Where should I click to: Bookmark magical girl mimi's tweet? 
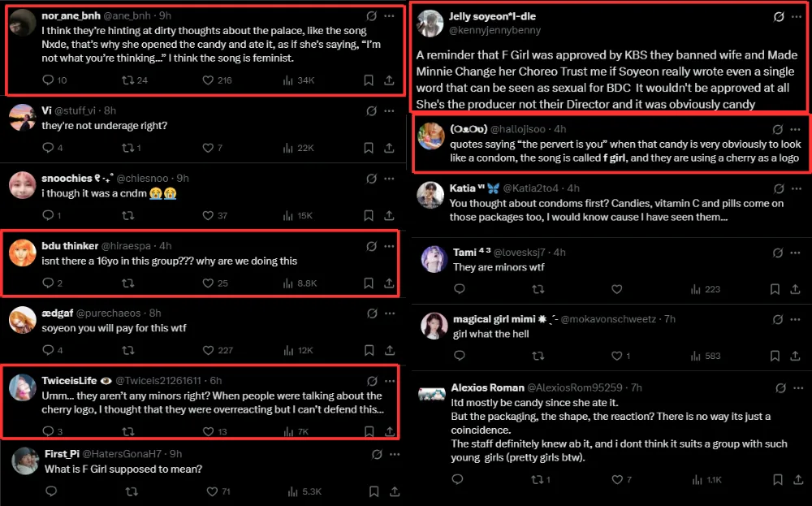click(x=775, y=356)
